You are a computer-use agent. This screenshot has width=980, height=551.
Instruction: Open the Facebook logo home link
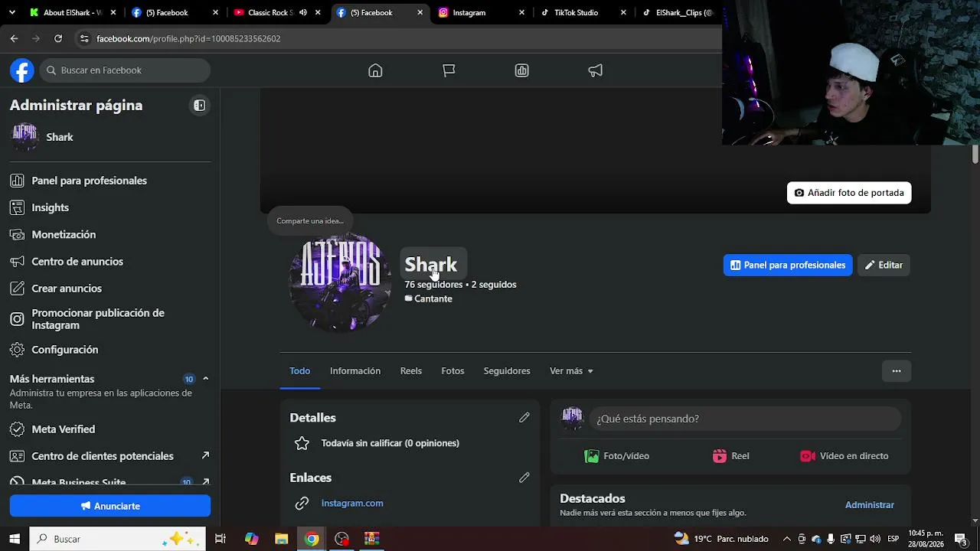pyautogui.click(x=22, y=70)
